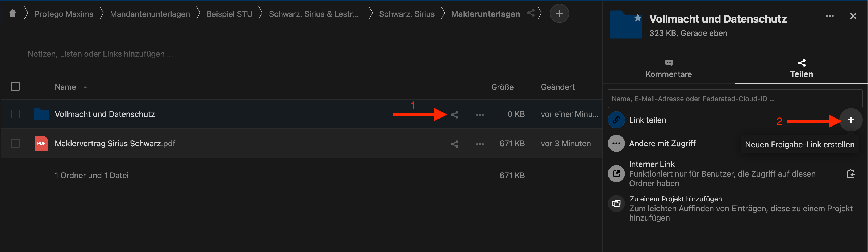This screenshot has height=252, width=868.
Task: Open sharing for Maklerunterlagen via breadcrumb share icon
Action: click(x=531, y=13)
